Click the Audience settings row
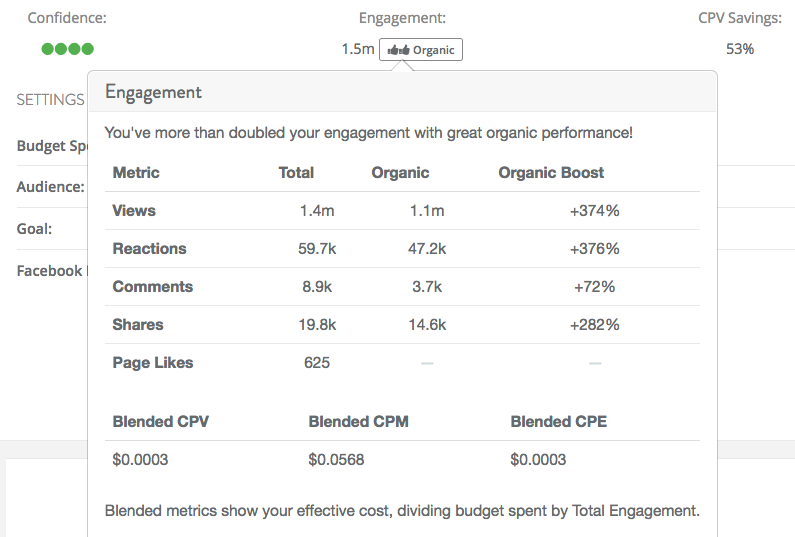Image resolution: width=795 pixels, height=537 pixels. [51, 187]
